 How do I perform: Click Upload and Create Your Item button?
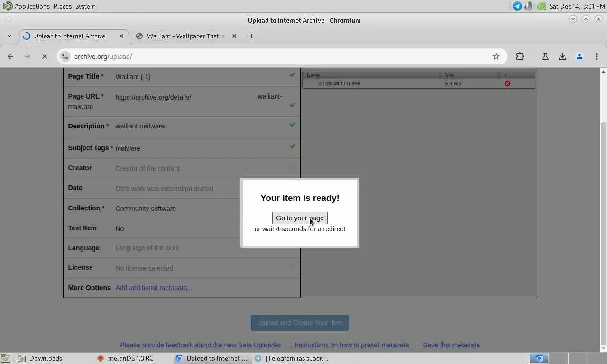tap(300, 323)
